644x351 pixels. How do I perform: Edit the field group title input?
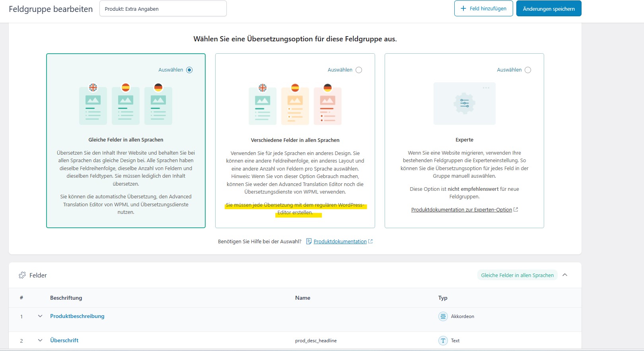click(x=163, y=8)
